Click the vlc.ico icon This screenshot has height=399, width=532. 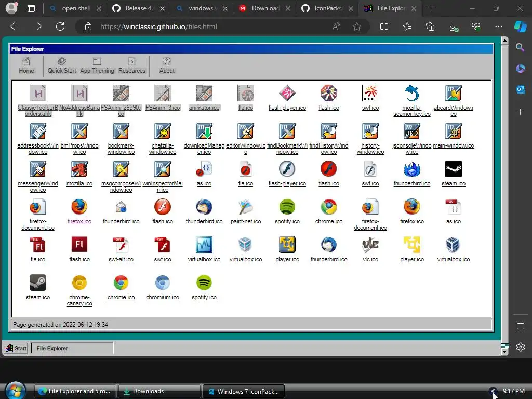click(370, 245)
